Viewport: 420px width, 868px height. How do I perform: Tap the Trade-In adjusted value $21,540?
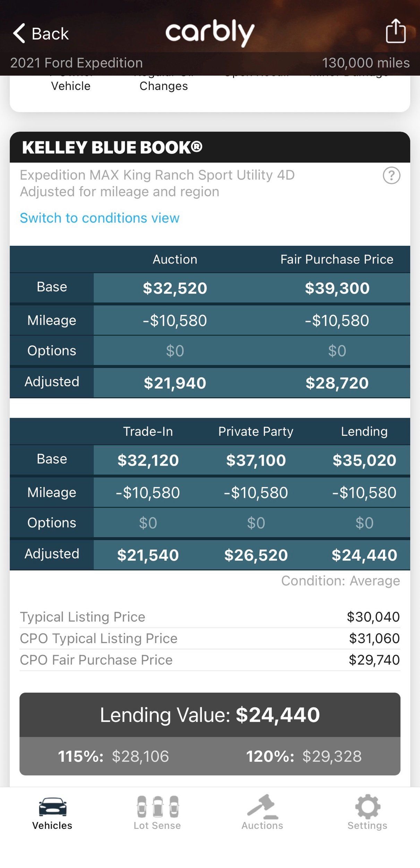(x=148, y=555)
